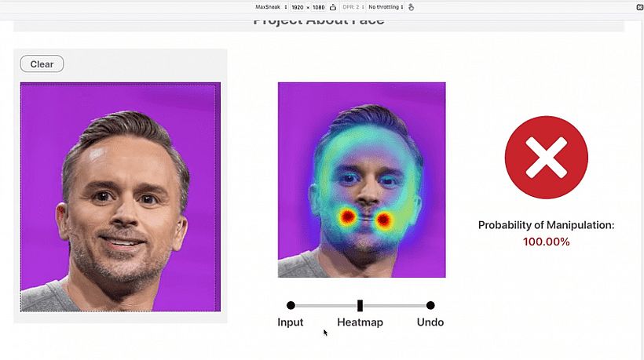Open the MaxSneak device dropdown

point(271,7)
